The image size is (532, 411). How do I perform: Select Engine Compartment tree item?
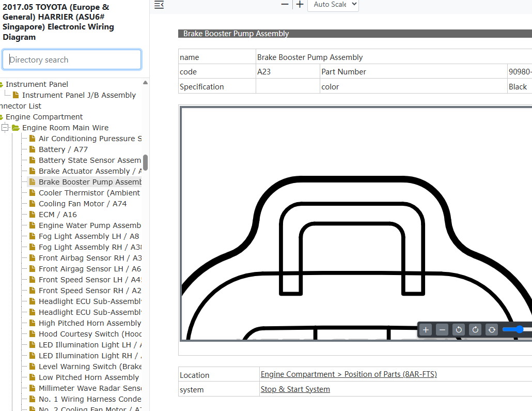click(x=44, y=117)
